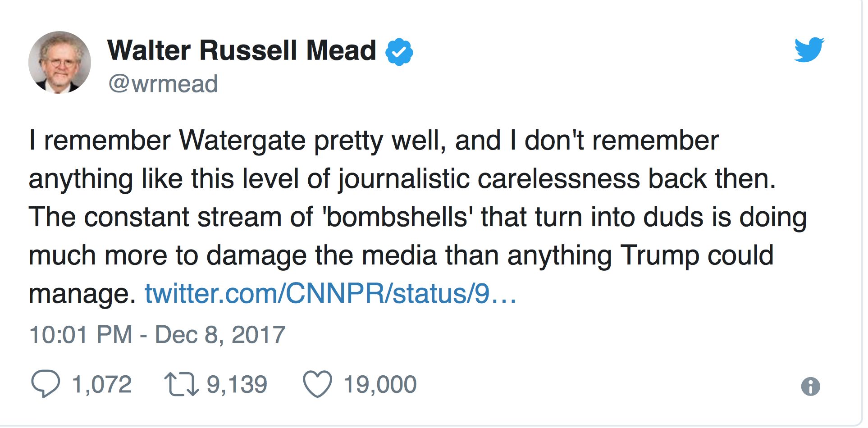Click the word 'manage.' before the link
This screenshot has height=428, width=868.
82,294
